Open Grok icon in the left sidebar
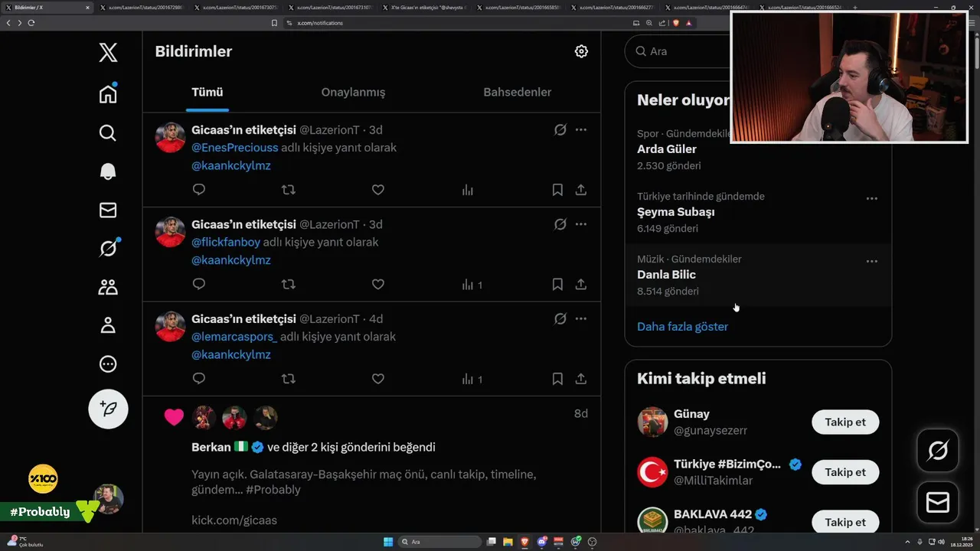Screen dimensions: 980x551 (x=108, y=248)
